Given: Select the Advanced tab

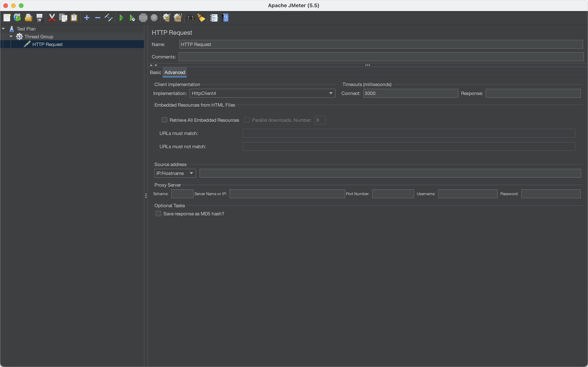Looking at the screenshot, I should pos(175,72).
